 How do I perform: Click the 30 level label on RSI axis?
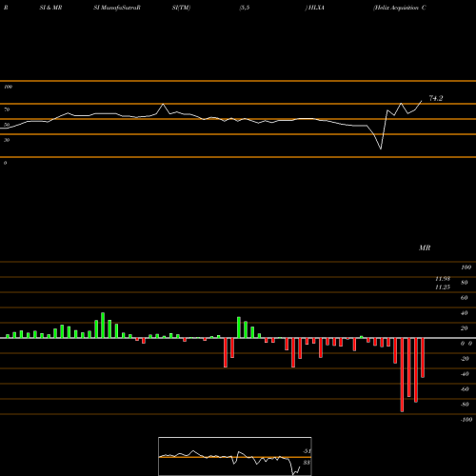[7, 140]
